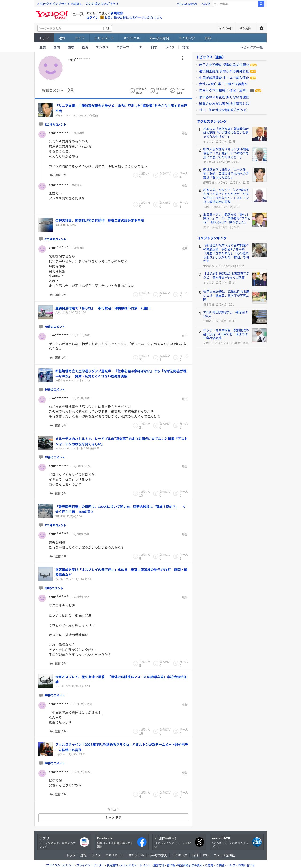
Task: Open マイページ
Action: pyautogui.click(x=225, y=28)
